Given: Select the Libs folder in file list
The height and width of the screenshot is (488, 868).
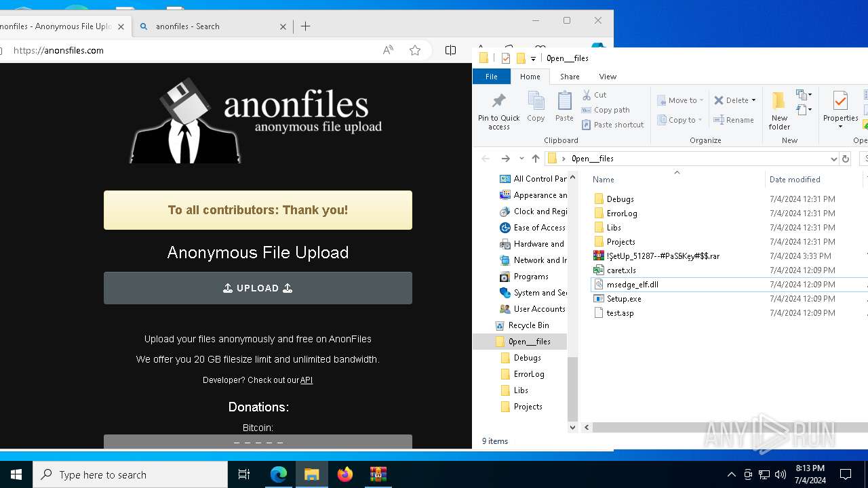Looking at the screenshot, I should pos(613,228).
